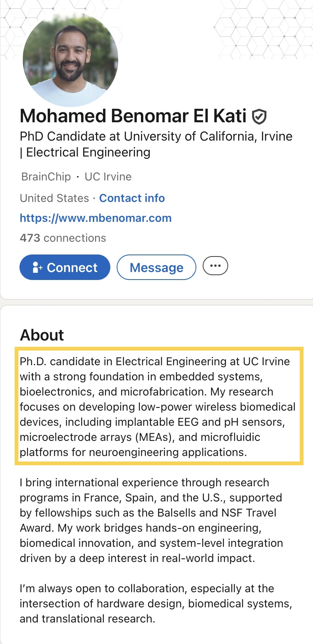Screen dimensions: 313x644
Task: Click the About section heading
Action: [x=42, y=335]
